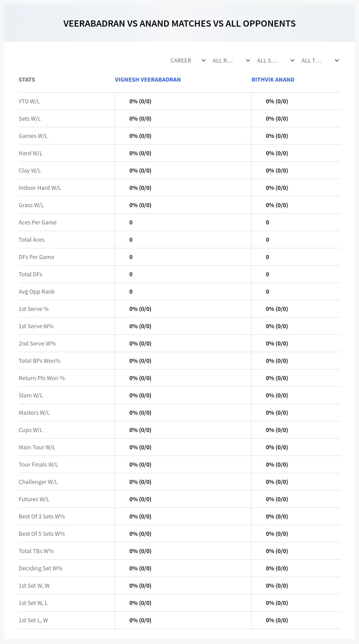The image size is (359, 644).
Task: Click the CAREER dropdown chevron arrow
Action: [x=204, y=60]
